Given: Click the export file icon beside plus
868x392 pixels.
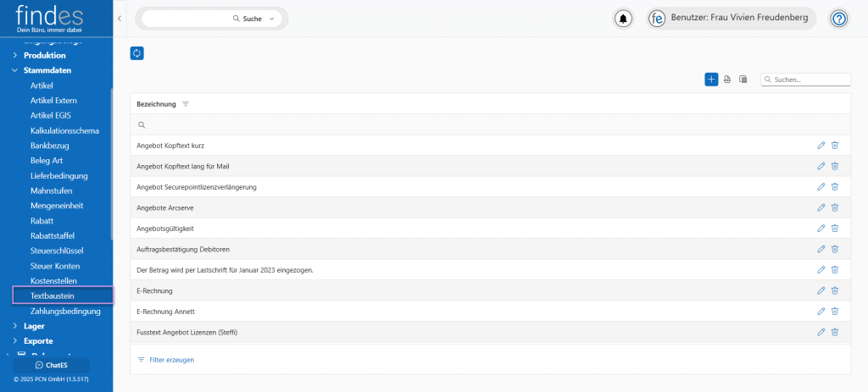Looking at the screenshot, I should [727, 80].
